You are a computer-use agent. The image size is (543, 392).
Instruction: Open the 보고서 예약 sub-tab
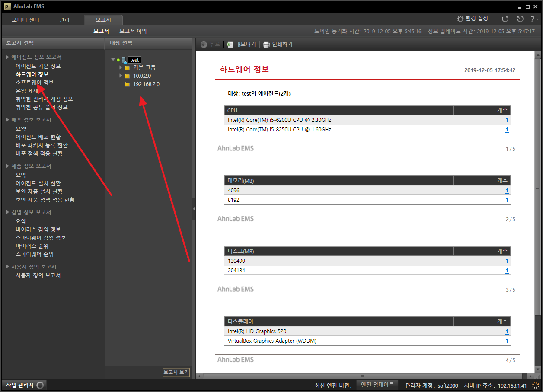[x=133, y=31]
